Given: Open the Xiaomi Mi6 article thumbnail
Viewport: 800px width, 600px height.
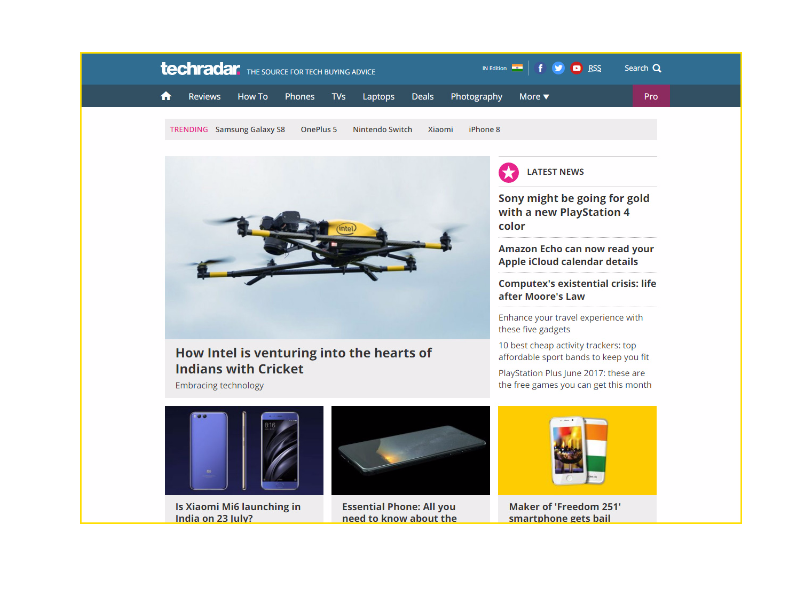Looking at the screenshot, I should 244,450.
